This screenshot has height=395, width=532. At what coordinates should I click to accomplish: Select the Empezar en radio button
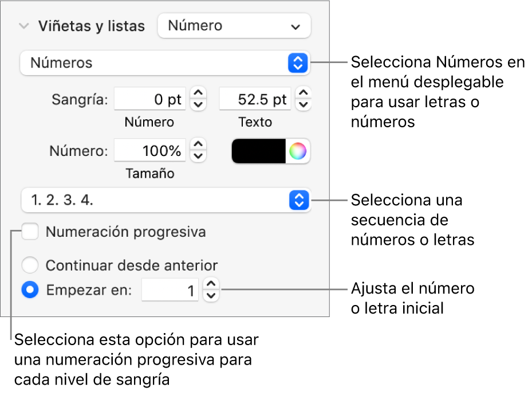[30, 290]
